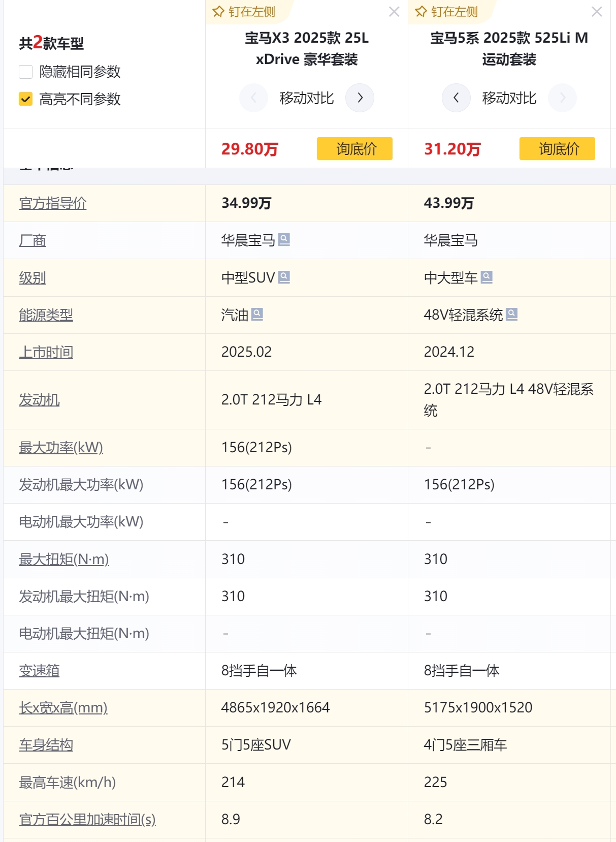The width and height of the screenshot is (616, 842).
Task: Click the 共2款车型 count label
Action: (51, 43)
